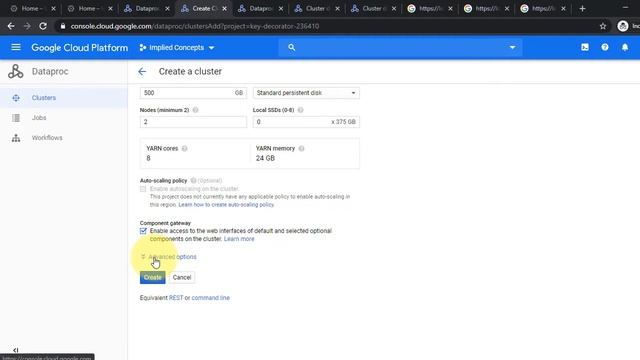Click the Dataproc logo icon
This screenshot has height=360, width=640.
[x=16, y=71]
